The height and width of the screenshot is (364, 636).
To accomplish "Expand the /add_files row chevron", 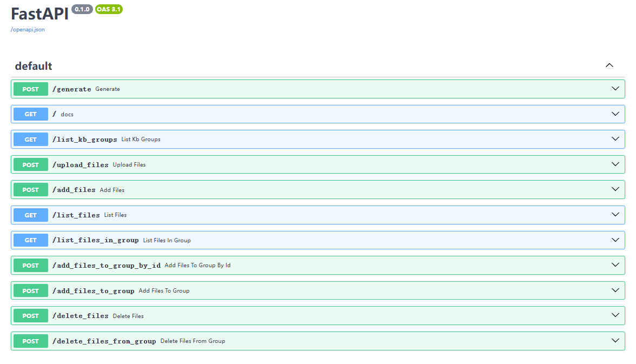I will coord(615,189).
